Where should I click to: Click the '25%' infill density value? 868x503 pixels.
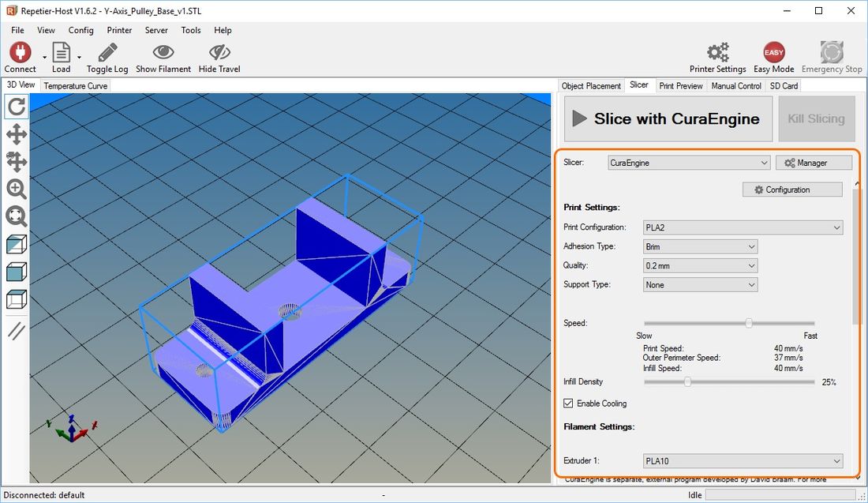coord(829,382)
